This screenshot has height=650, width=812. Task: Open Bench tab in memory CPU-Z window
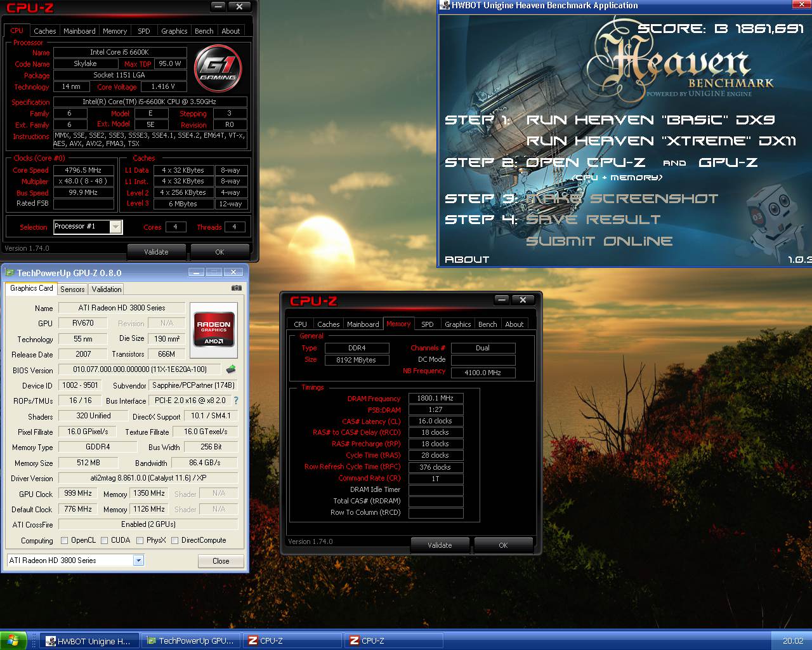click(x=487, y=324)
